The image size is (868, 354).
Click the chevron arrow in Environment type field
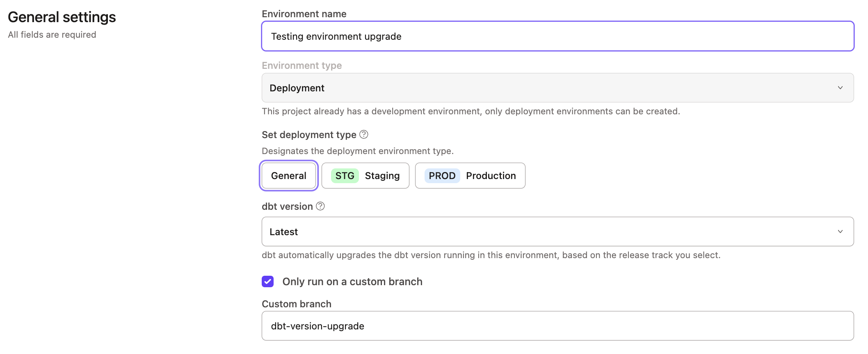(840, 88)
